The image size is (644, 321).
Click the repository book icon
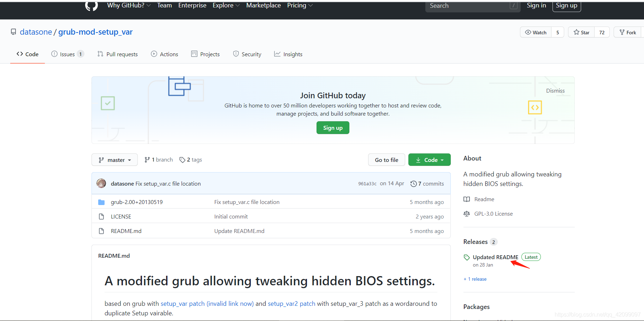13,32
